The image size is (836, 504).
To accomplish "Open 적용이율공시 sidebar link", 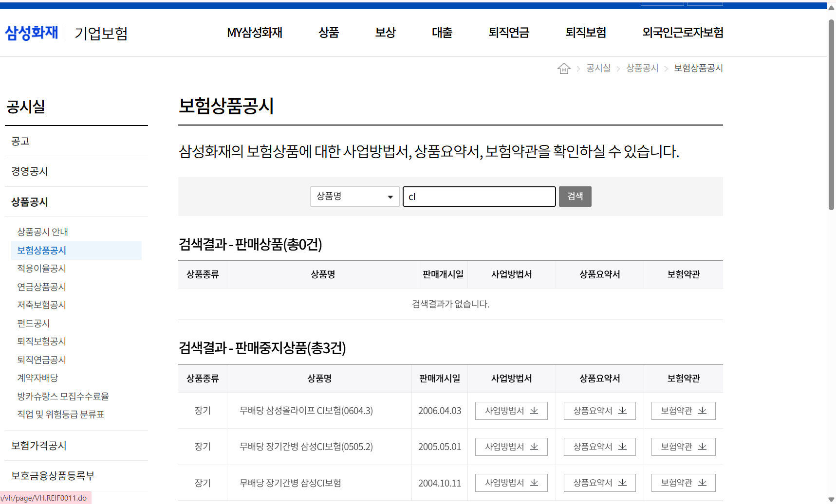I will pos(42,269).
